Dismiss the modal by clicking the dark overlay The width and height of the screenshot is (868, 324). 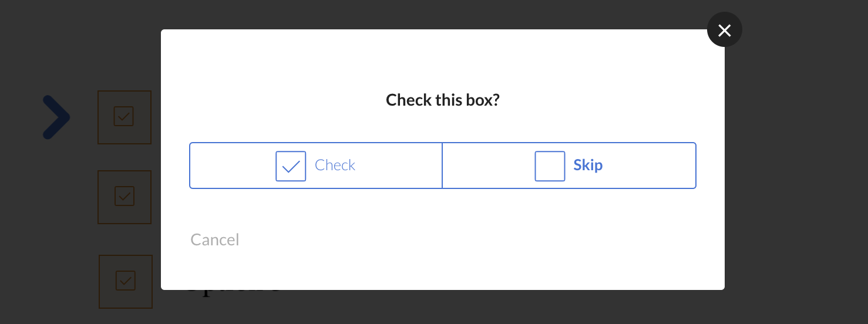tap(793, 176)
